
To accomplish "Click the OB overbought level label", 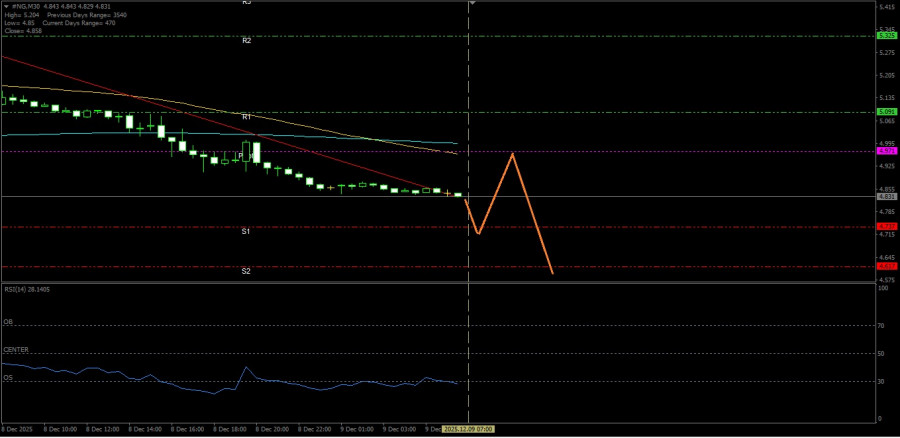I will (x=8, y=322).
